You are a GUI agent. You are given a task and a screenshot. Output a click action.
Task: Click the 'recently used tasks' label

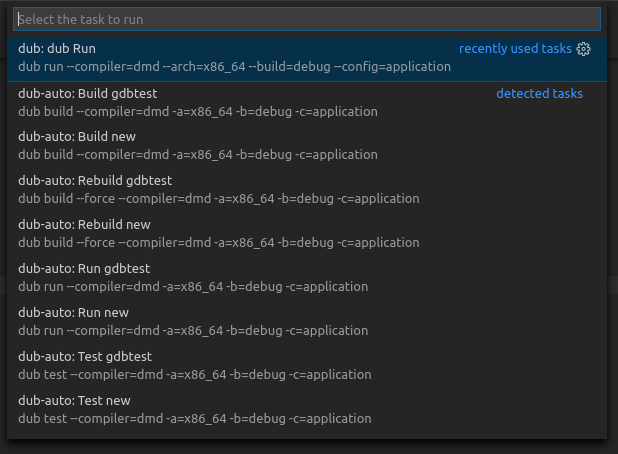pos(514,49)
